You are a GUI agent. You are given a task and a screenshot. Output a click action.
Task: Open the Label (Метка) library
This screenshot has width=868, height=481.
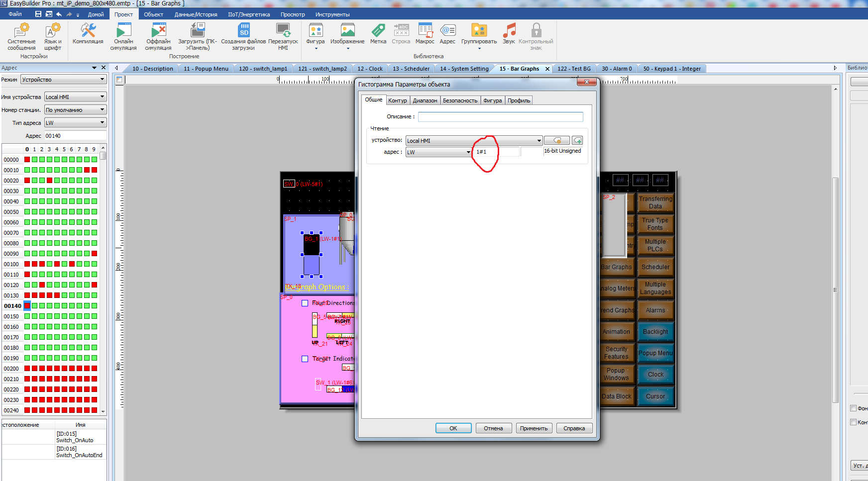click(x=378, y=34)
